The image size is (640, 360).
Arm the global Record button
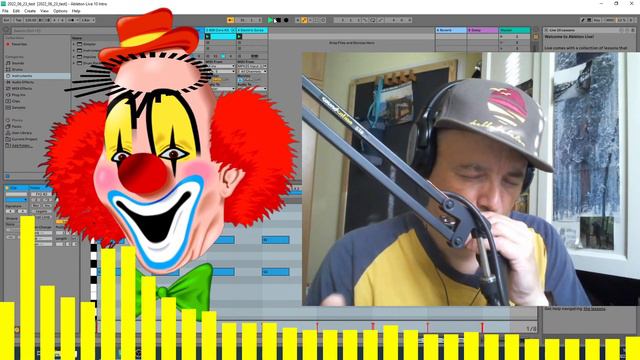coord(286,20)
